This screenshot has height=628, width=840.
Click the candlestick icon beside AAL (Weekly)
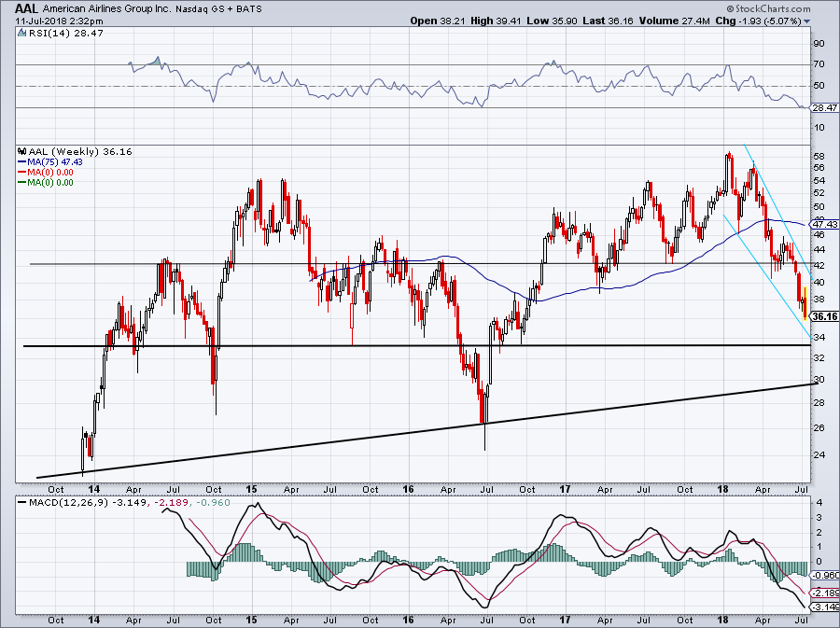(22, 151)
